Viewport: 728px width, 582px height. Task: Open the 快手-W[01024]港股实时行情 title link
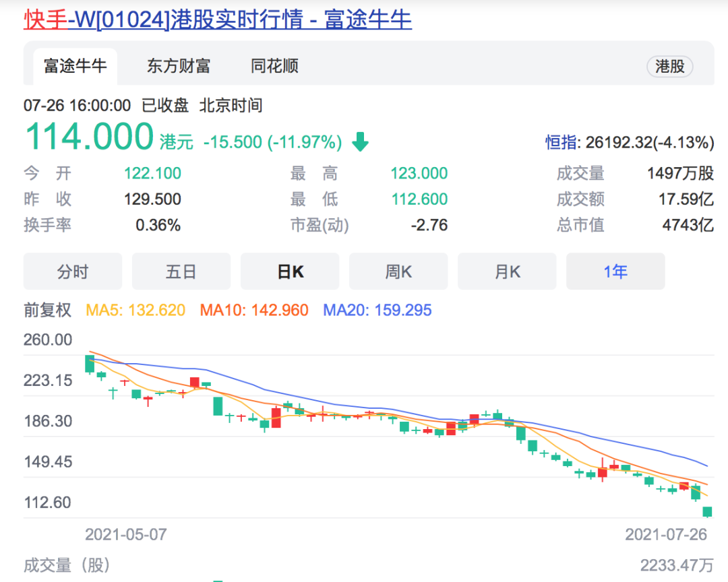(x=217, y=20)
